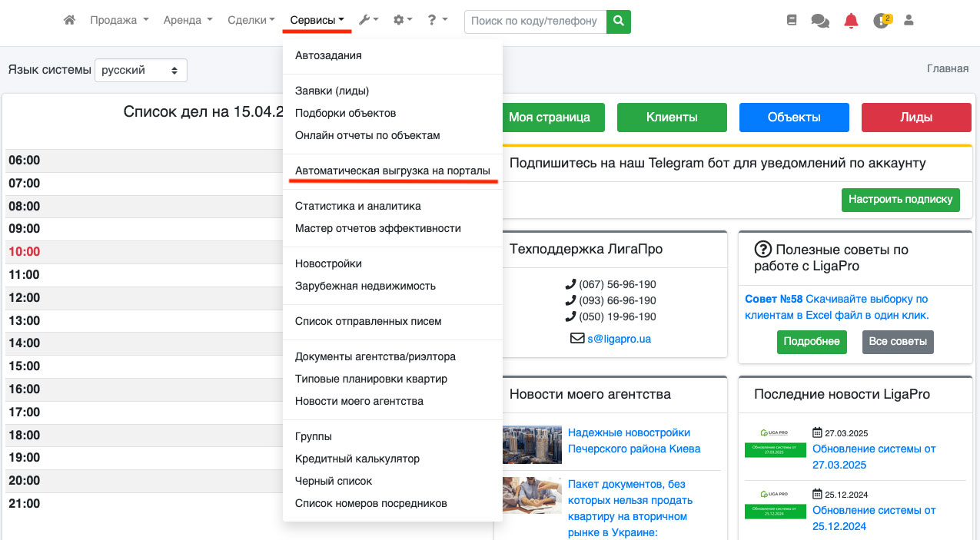Open the gear settings menu
The image size is (980, 540).
[x=403, y=21]
